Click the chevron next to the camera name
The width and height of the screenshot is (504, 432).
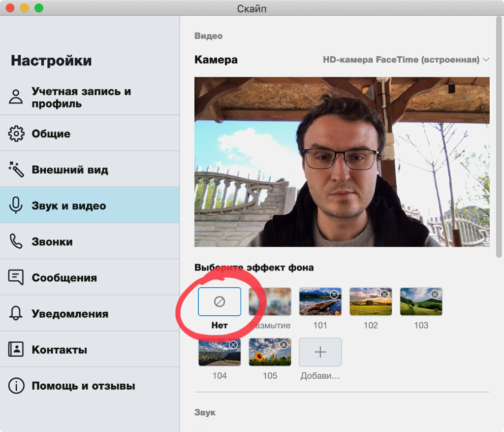486,60
